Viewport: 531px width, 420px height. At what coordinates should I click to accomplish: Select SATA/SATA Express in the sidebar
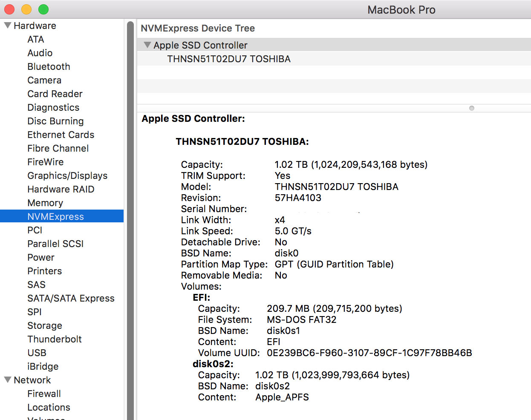point(71,298)
